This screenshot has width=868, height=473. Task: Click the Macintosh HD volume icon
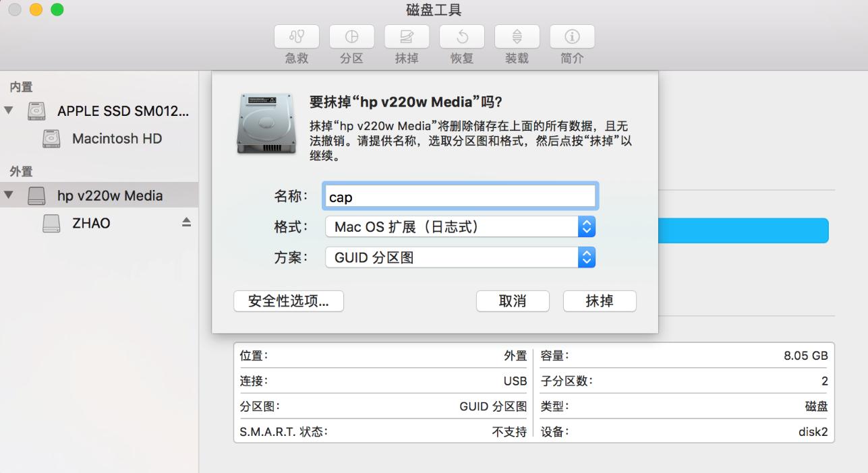pos(52,139)
